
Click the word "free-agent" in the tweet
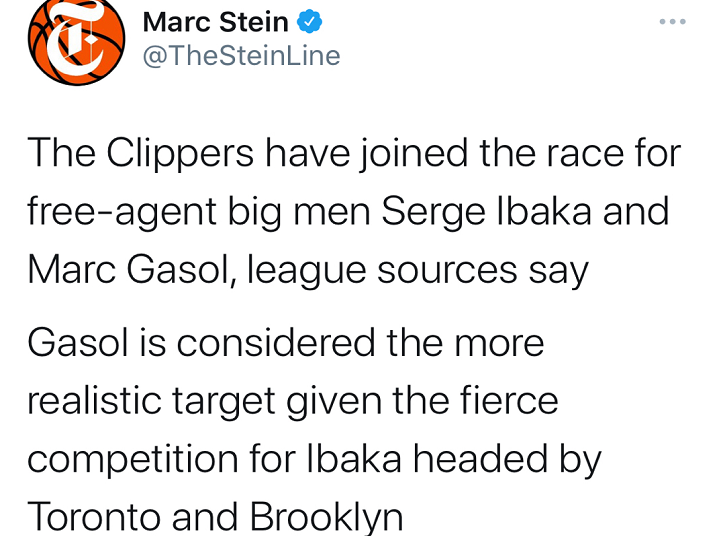122,212
